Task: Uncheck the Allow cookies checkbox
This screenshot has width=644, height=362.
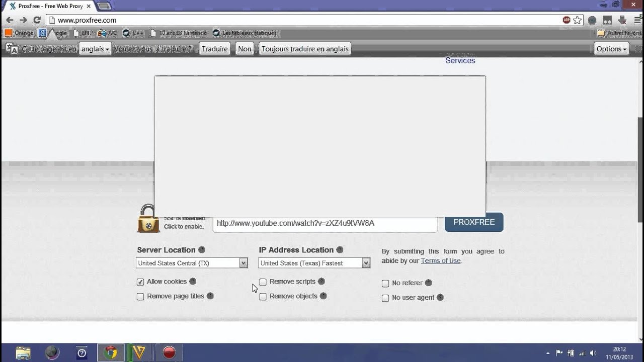Action: (x=140, y=282)
